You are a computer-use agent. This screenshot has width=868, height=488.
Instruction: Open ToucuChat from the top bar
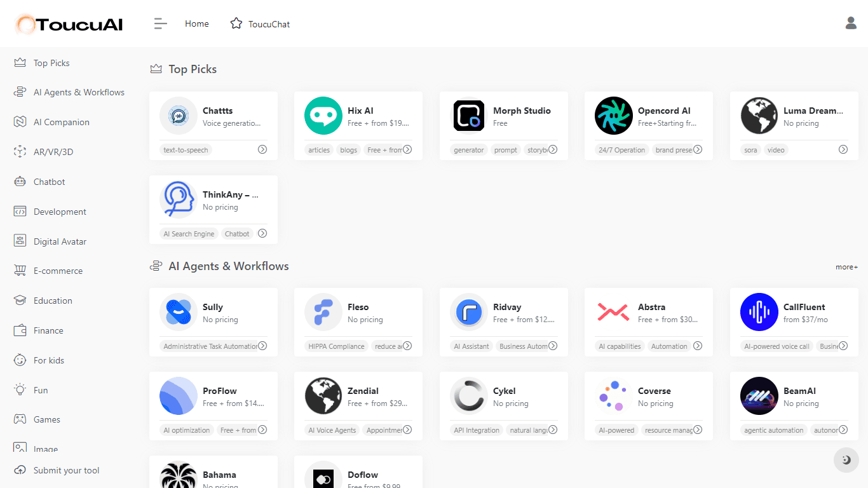coord(260,24)
